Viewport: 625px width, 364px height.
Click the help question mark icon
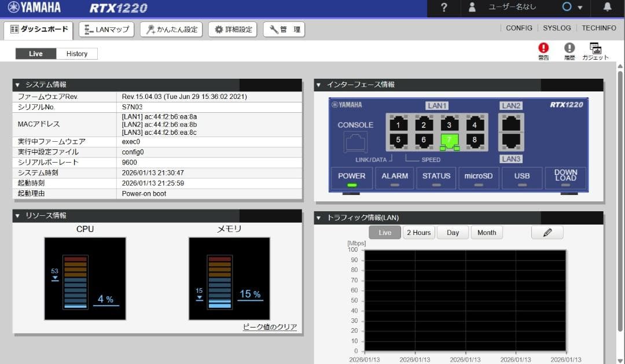point(443,8)
